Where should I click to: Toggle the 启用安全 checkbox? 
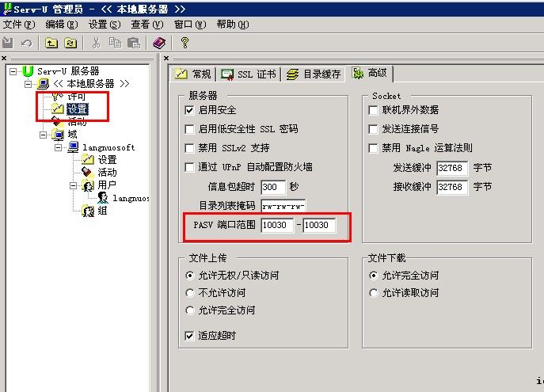pyautogui.click(x=189, y=110)
